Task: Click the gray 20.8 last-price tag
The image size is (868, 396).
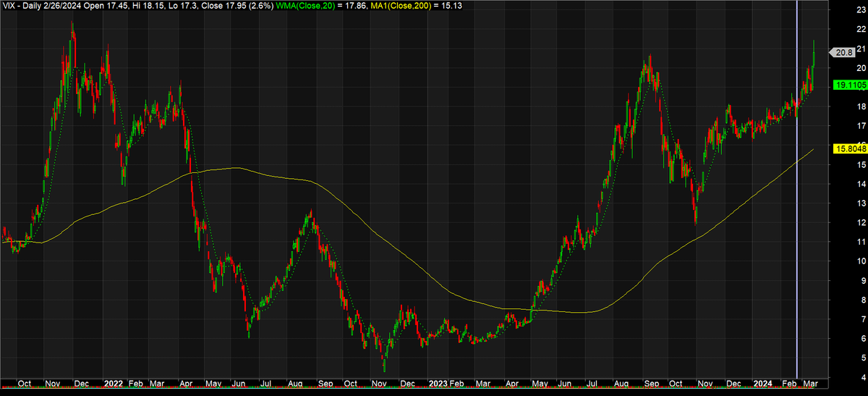Action: (x=843, y=53)
